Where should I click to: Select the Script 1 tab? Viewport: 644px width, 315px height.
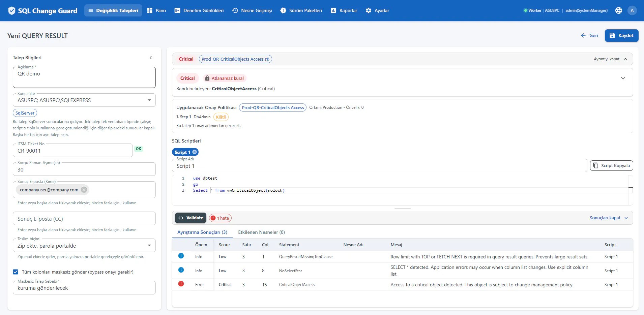pyautogui.click(x=182, y=152)
